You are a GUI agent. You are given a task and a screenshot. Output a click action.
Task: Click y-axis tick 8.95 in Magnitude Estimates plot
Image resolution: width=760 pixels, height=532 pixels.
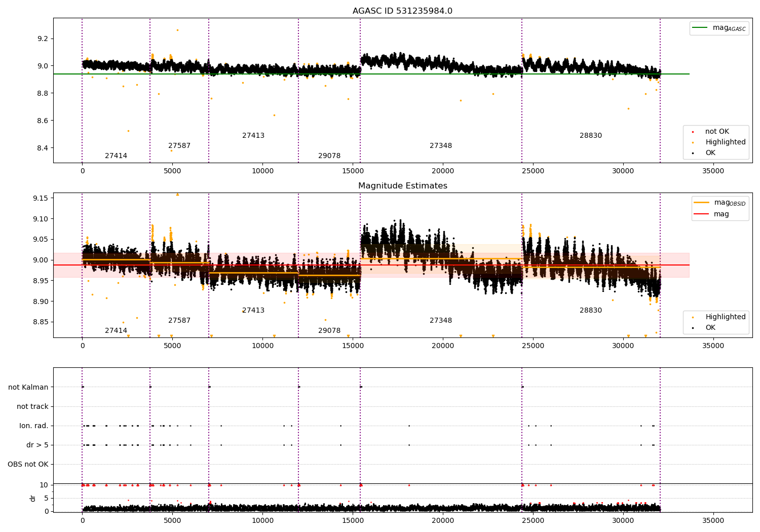tap(41, 281)
